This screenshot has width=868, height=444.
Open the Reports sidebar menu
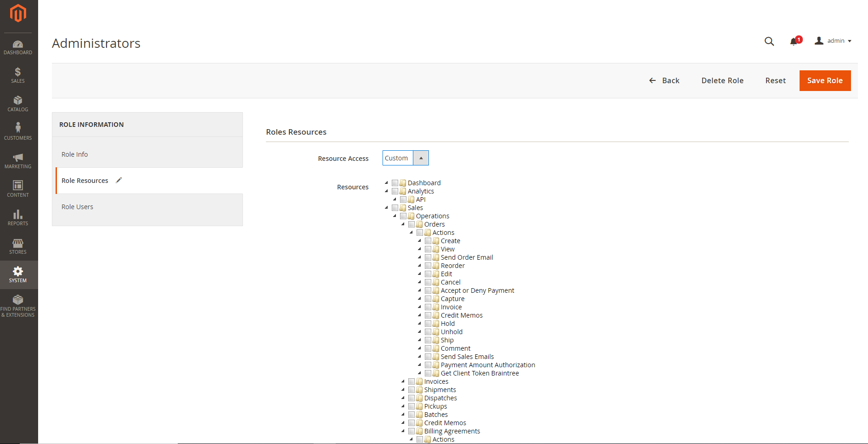(18, 217)
